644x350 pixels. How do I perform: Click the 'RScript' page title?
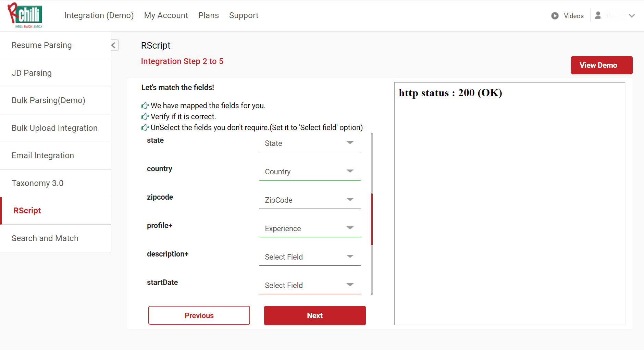[x=156, y=46]
